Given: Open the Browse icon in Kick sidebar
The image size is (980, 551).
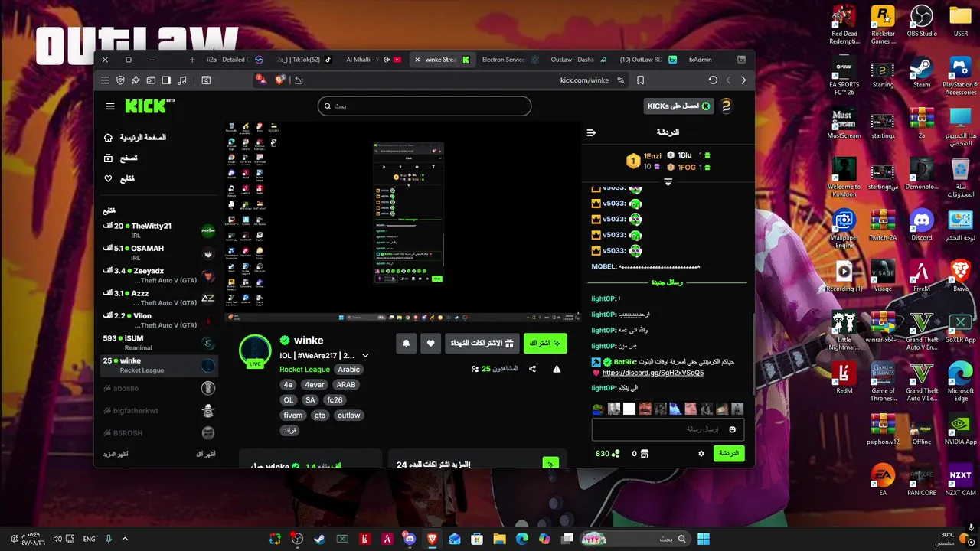Looking at the screenshot, I should click(x=108, y=158).
